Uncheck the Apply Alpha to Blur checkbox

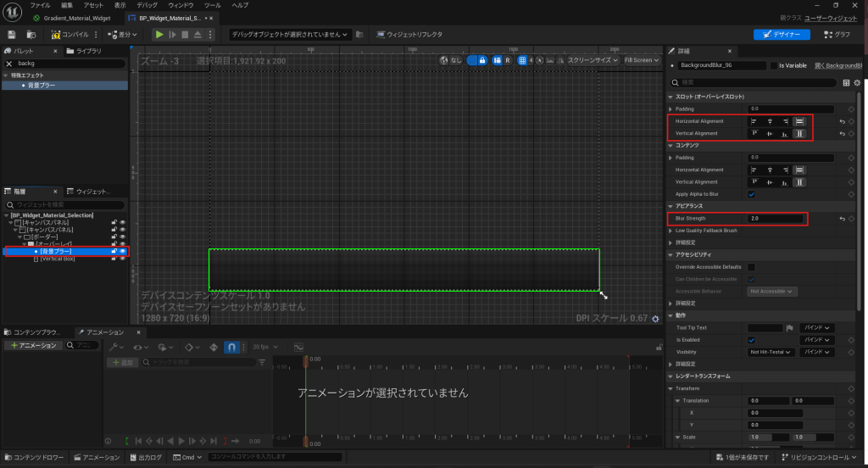pyautogui.click(x=752, y=194)
